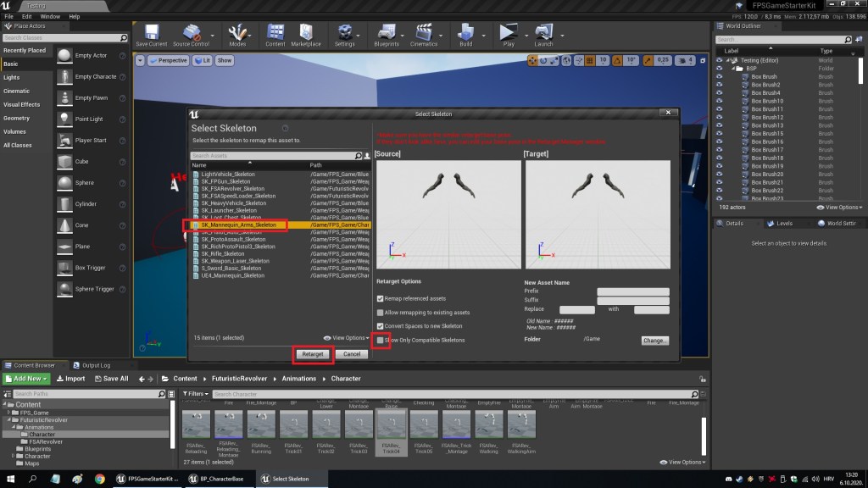868x488 pixels.
Task: Open the Blueprints toolbar icon
Action: [x=387, y=35]
